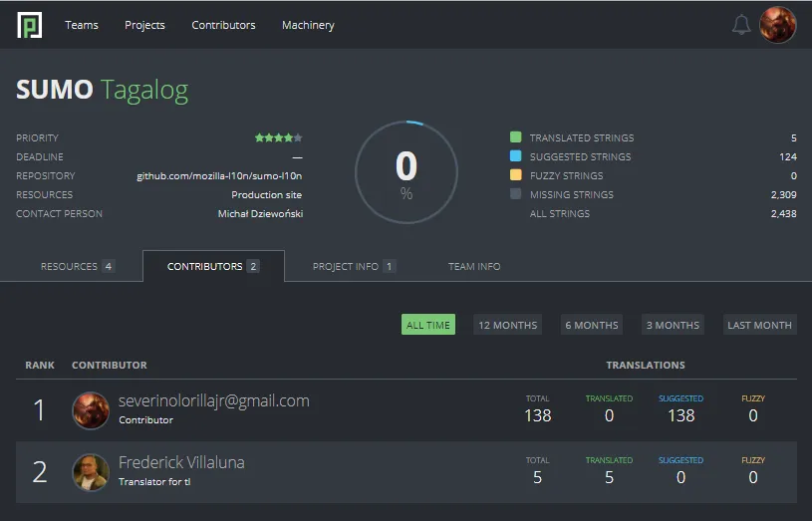Filter contributors by 12 Months
The width and height of the screenshot is (812, 521).
(507, 325)
